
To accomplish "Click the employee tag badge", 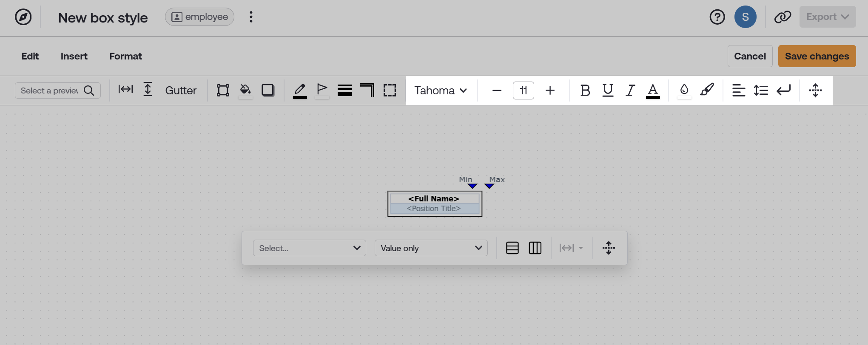I will click(x=199, y=17).
